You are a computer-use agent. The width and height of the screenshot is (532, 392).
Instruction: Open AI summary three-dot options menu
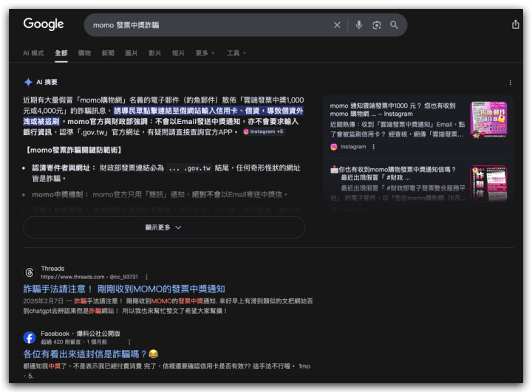[510, 83]
